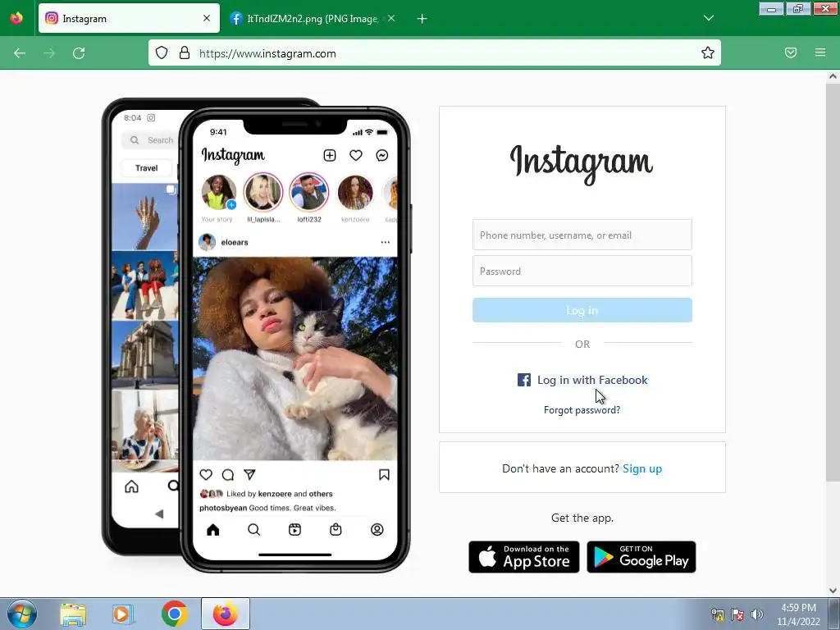Click the bookmark save icon under the post

point(384,475)
